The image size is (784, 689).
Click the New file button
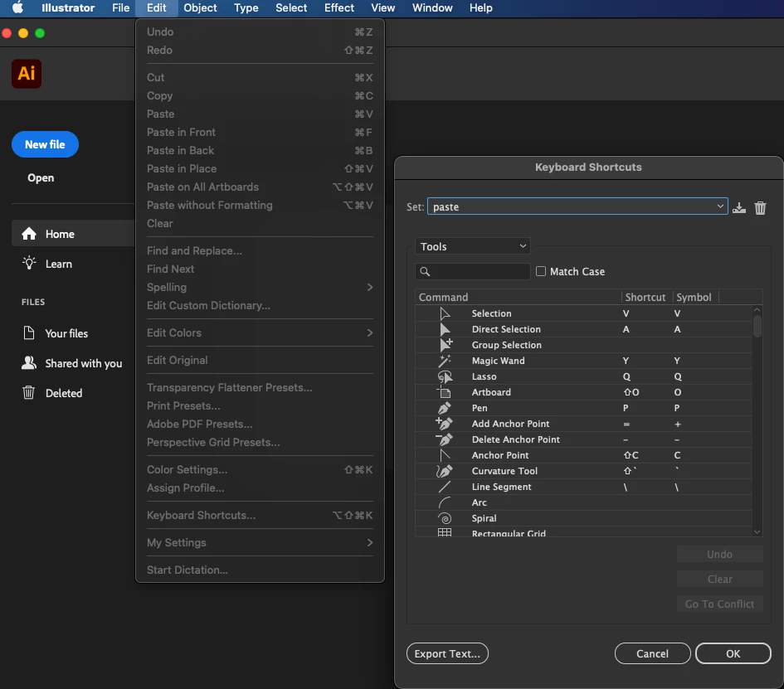click(x=45, y=144)
